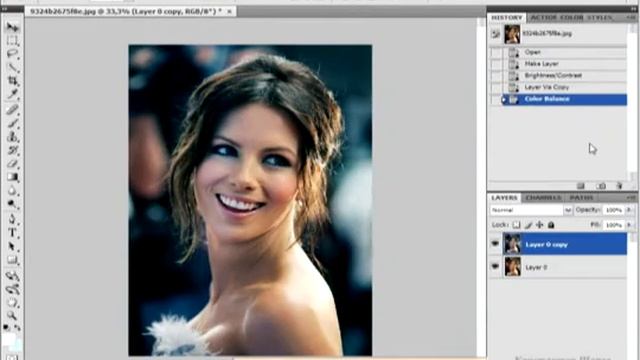Select the Layer Via Copy history state

(564, 87)
